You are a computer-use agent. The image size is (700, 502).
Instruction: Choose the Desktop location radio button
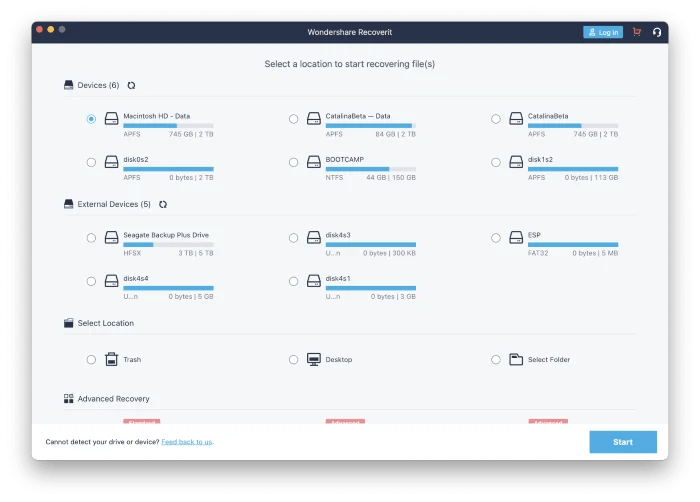point(293,360)
